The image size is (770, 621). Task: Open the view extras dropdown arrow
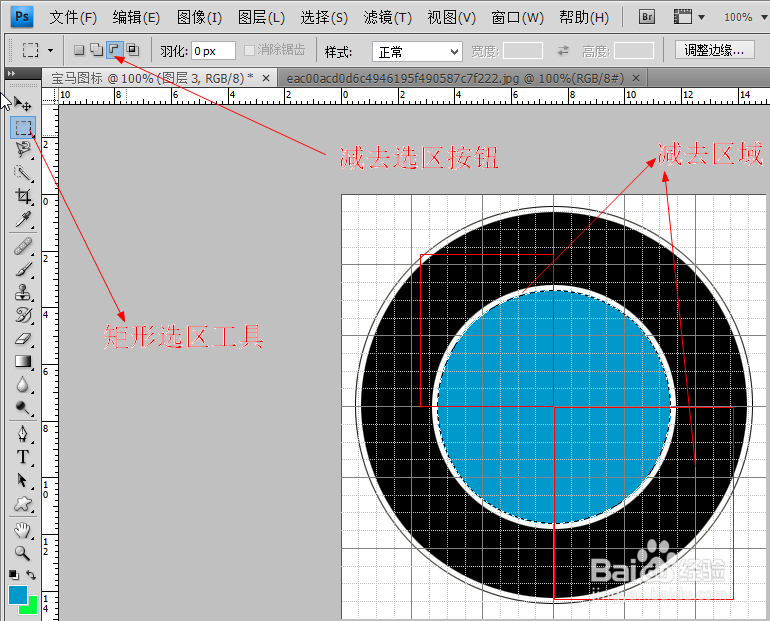[701, 18]
